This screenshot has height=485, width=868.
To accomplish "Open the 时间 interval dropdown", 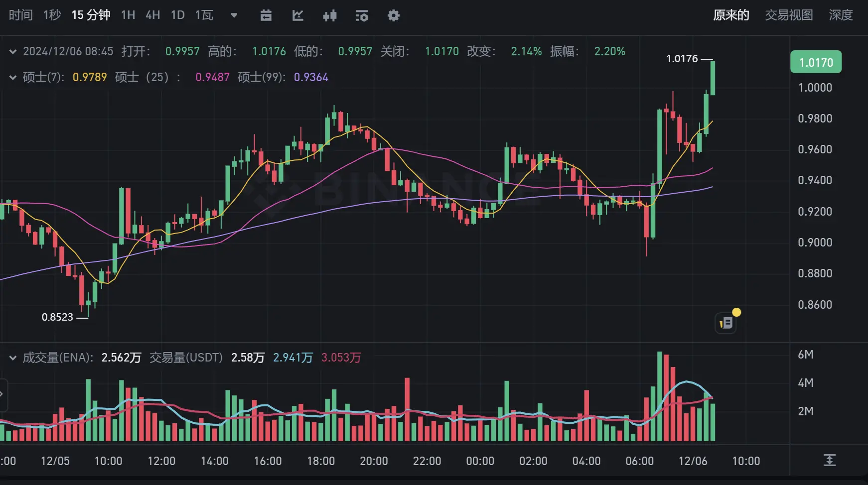I will point(20,15).
